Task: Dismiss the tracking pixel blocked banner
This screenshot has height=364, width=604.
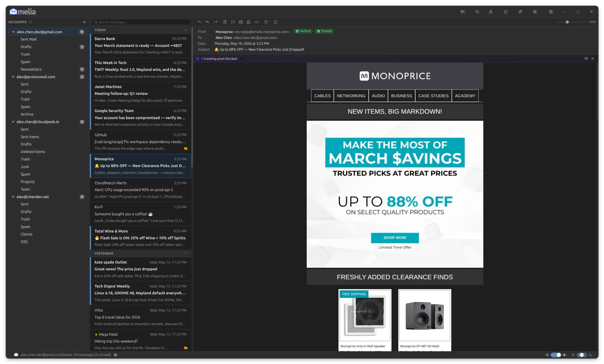Action: 593,59
